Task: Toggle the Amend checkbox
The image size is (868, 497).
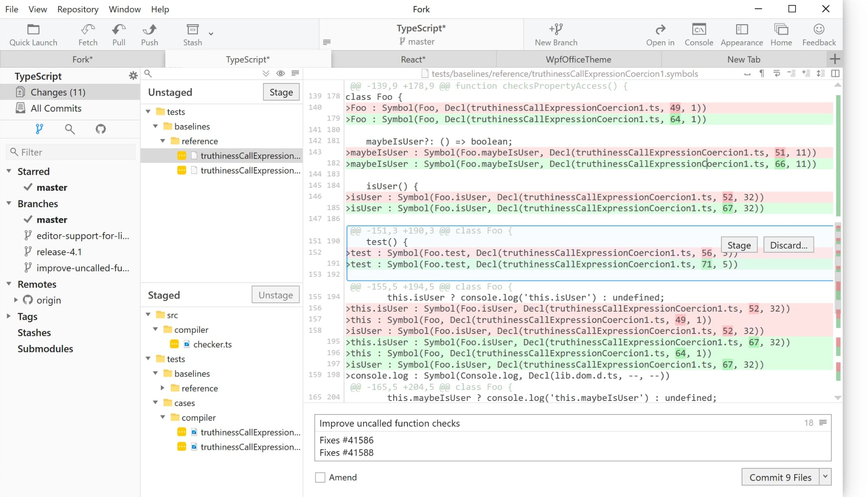Action: tap(320, 477)
